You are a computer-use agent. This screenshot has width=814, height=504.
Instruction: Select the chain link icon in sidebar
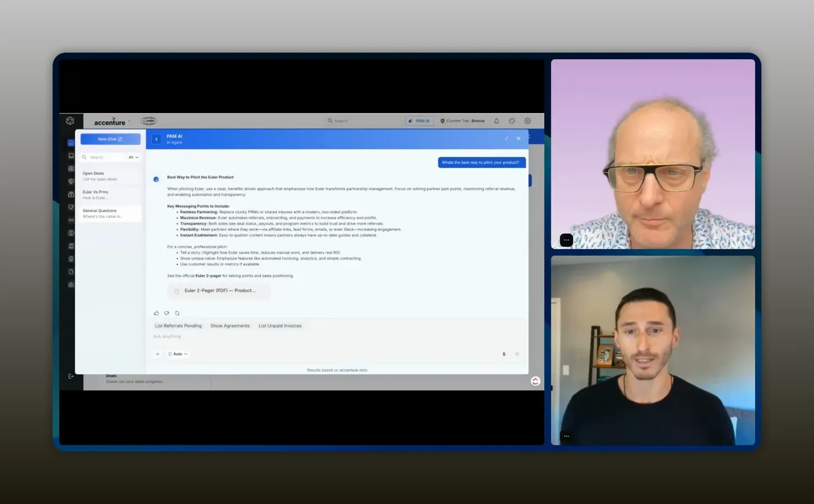71,220
